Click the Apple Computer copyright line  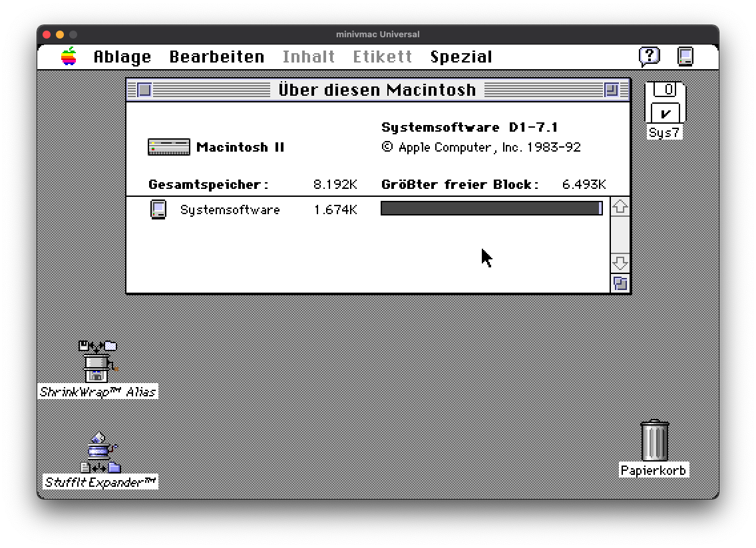tap(480, 147)
